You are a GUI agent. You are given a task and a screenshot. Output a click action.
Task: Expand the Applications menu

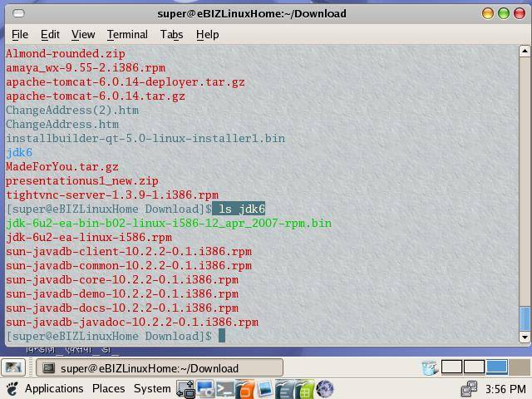pos(54,388)
